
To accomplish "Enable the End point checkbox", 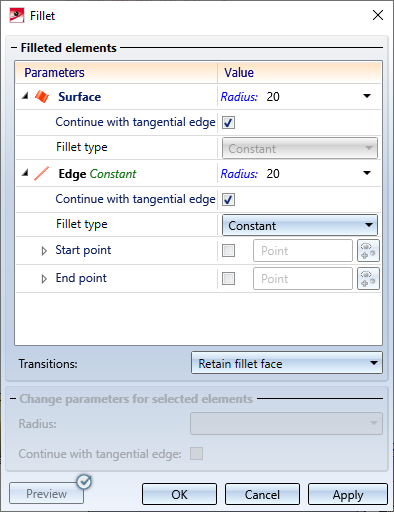I will pyautogui.click(x=228, y=279).
